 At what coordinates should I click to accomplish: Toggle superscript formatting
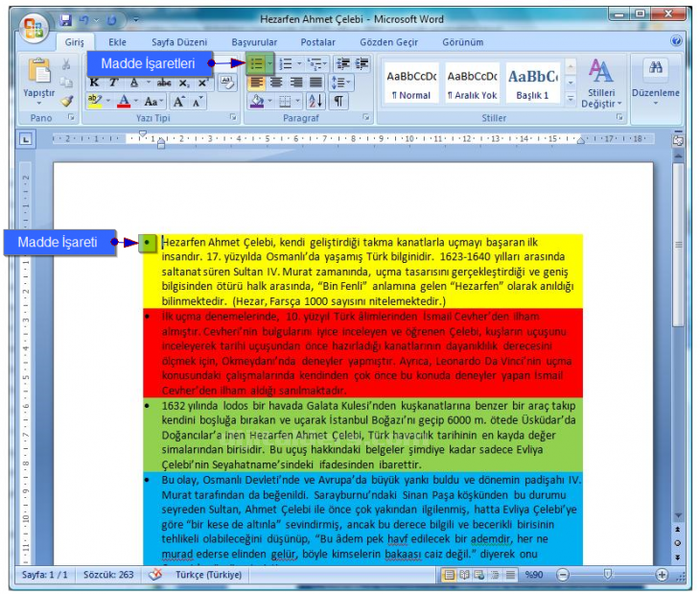pyautogui.click(x=202, y=83)
